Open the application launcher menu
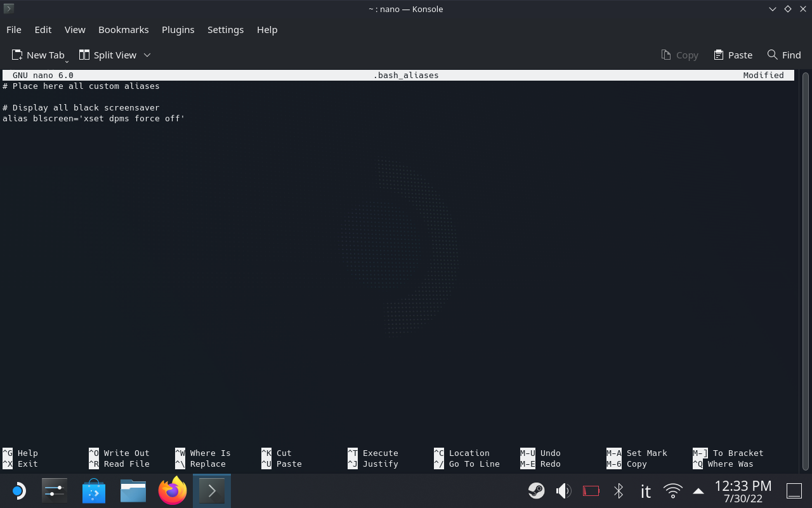The height and width of the screenshot is (508, 812). click(x=18, y=491)
